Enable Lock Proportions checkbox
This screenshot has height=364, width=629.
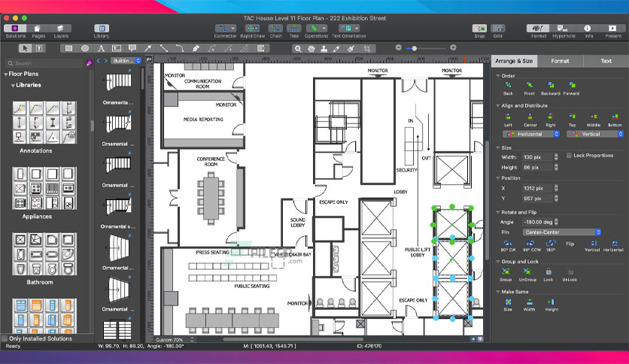(x=569, y=156)
